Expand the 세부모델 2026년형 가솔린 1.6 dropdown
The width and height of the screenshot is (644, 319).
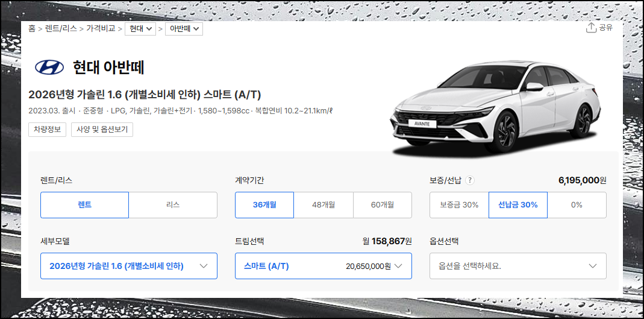pos(129,266)
